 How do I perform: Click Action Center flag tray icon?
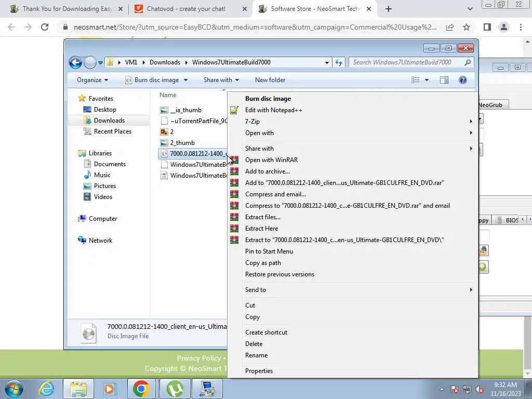[x=454, y=389]
